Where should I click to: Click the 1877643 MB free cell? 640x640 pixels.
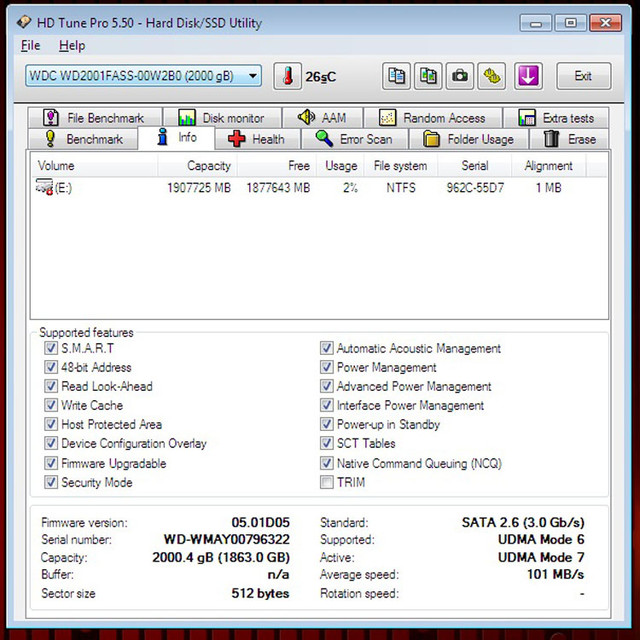pos(278,188)
